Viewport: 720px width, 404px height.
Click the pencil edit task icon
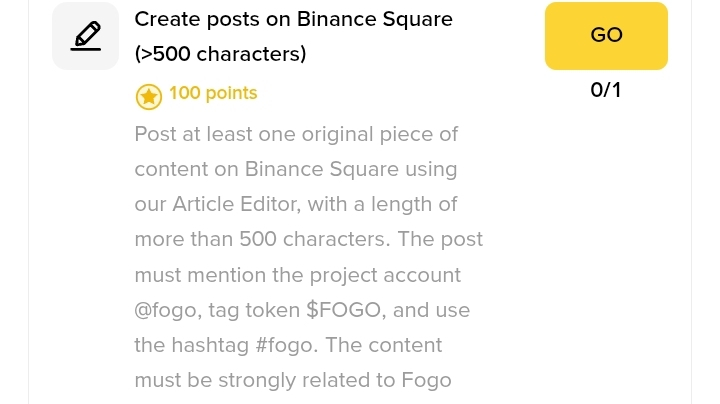85,36
